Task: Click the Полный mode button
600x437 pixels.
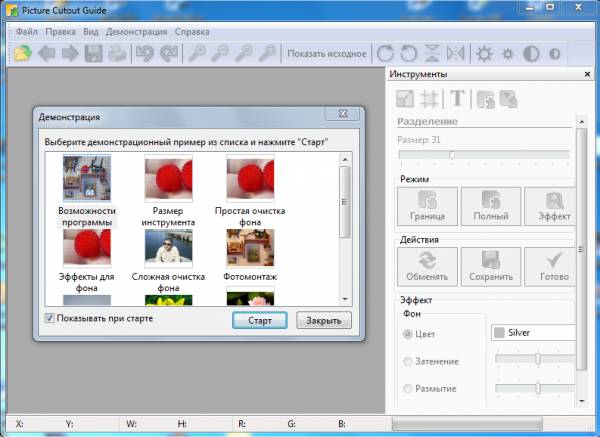Action: pyautogui.click(x=491, y=206)
